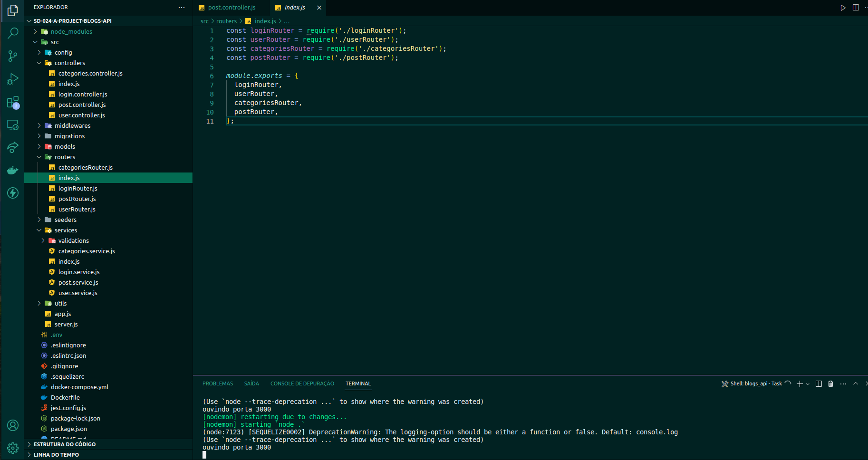Screen dimensions: 868x460
Task: Open post.service.js file
Action: 108,282
